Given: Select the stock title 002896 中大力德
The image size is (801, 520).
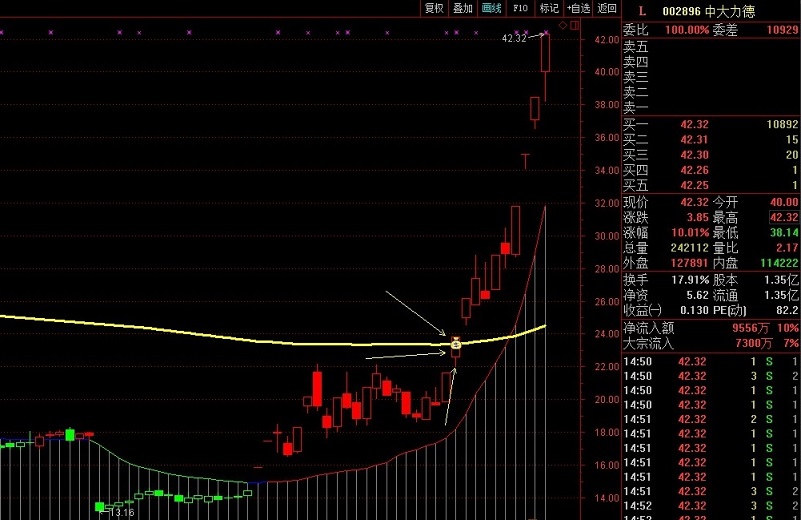Looking at the screenshot, I should pyautogui.click(x=709, y=11).
